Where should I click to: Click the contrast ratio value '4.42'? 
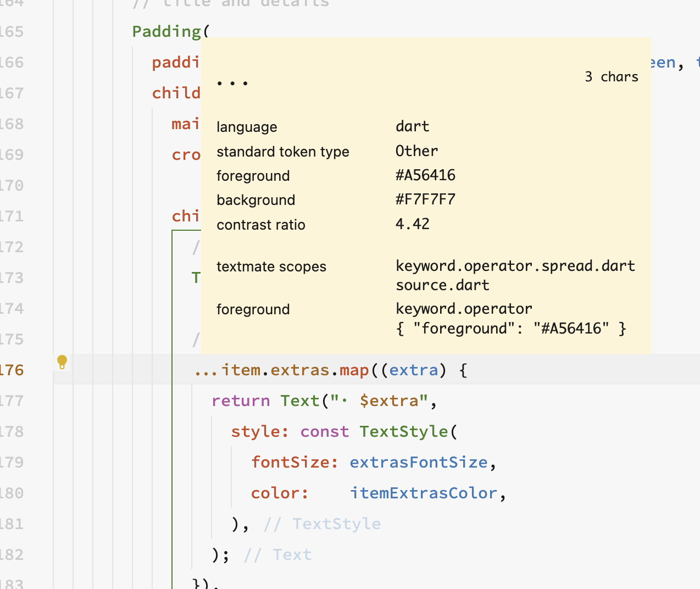click(412, 224)
